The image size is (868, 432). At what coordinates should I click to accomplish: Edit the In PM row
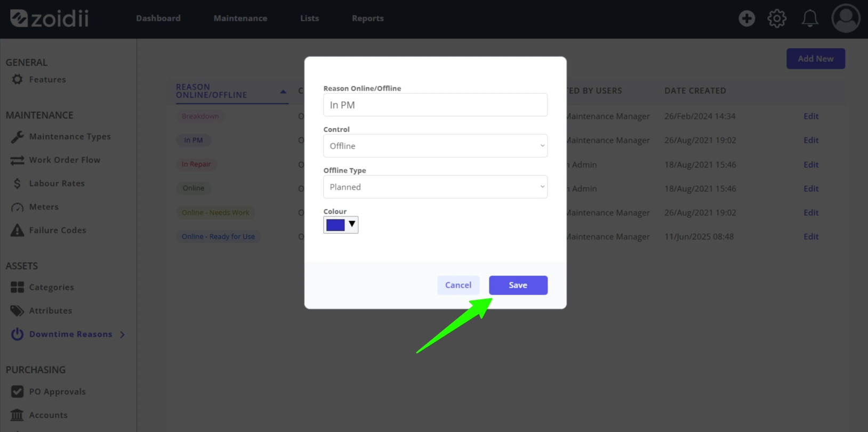coord(811,140)
